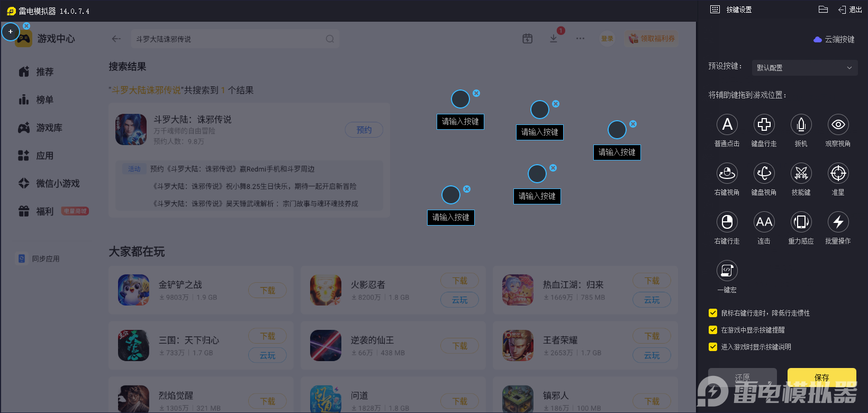Select the 右键行走 mouse walk tool
868x413 pixels.
pyautogui.click(x=727, y=222)
